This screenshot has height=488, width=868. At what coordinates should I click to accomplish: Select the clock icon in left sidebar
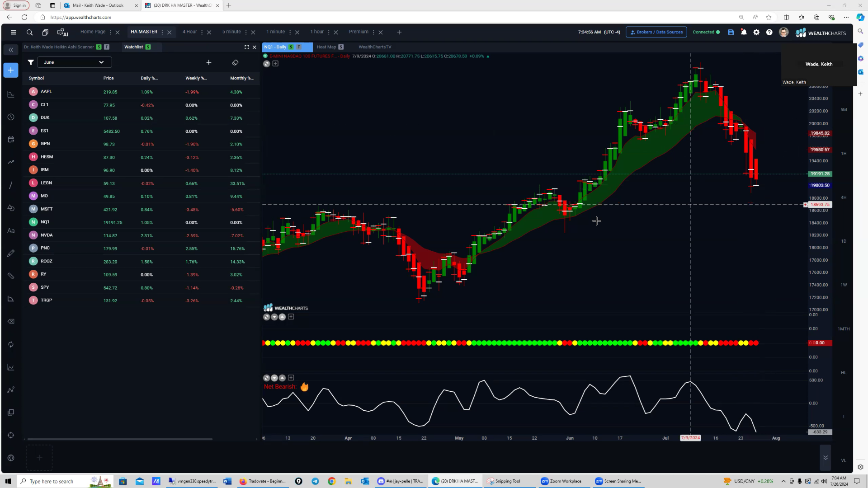pyautogui.click(x=11, y=117)
